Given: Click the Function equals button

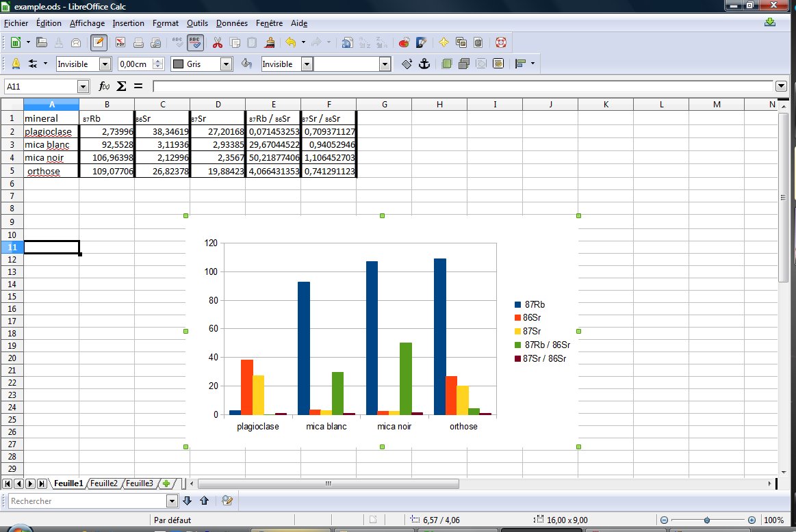Looking at the screenshot, I should 138,86.
